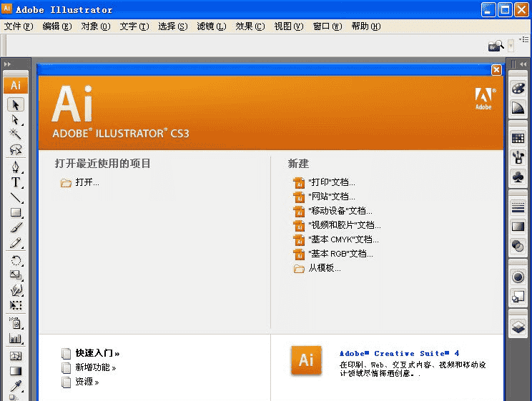Open the 滤镜(L) menu
This screenshot has width=532, height=401.
pos(212,26)
